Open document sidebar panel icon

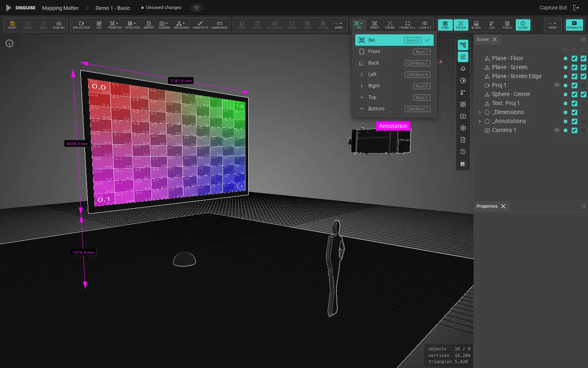click(x=463, y=140)
